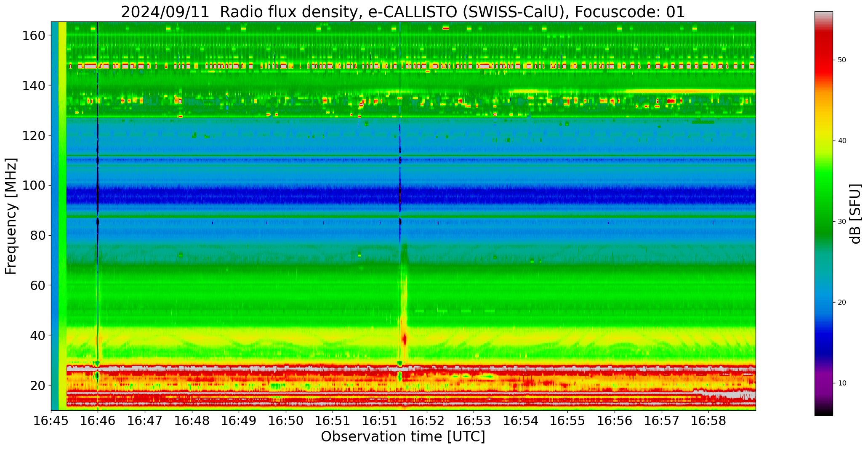Select the 16:50 time tick label

tap(286, 420)
